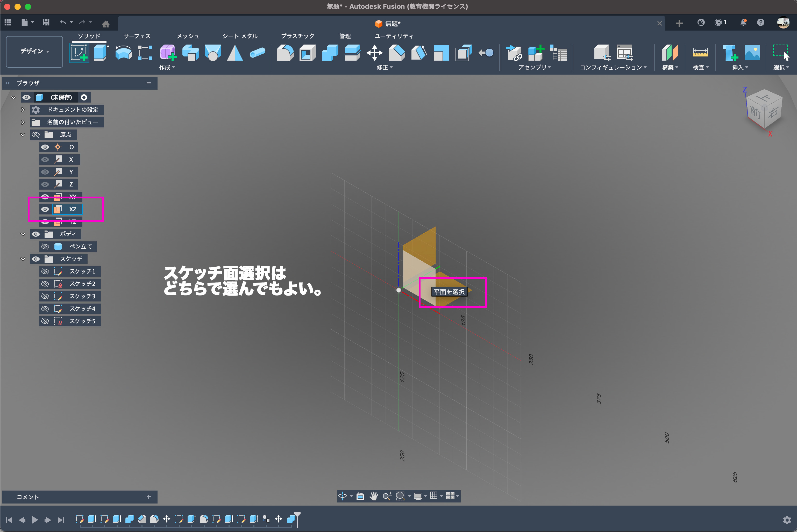Show the ペン立て body via eye icon
The width and height of the screenshot is (797, 532).
(x=45, y=246)
